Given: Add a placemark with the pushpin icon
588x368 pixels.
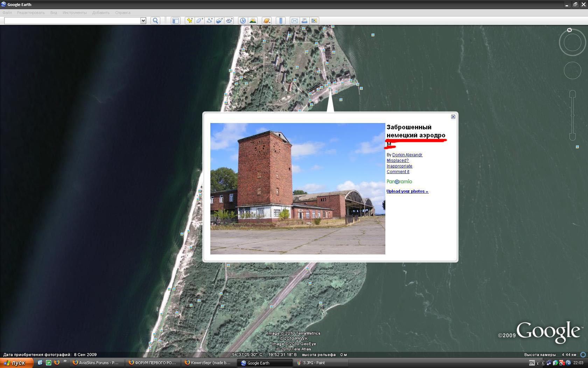Looking at the screenshot, I should [189, 21].
